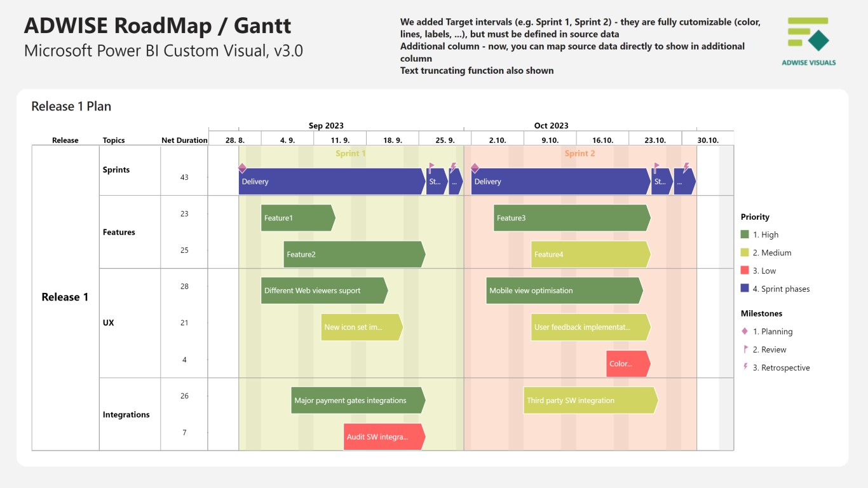Click the Sprint phases blue swatch

coord(745,288)
